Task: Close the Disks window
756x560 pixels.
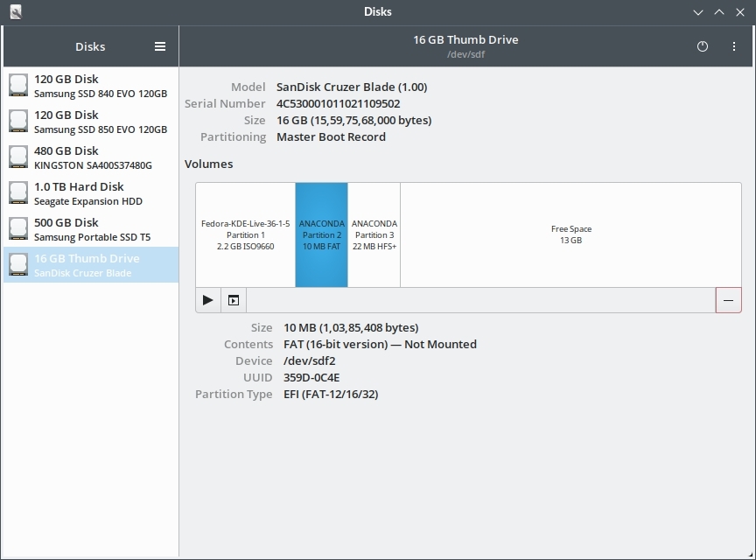Action: 740,12
